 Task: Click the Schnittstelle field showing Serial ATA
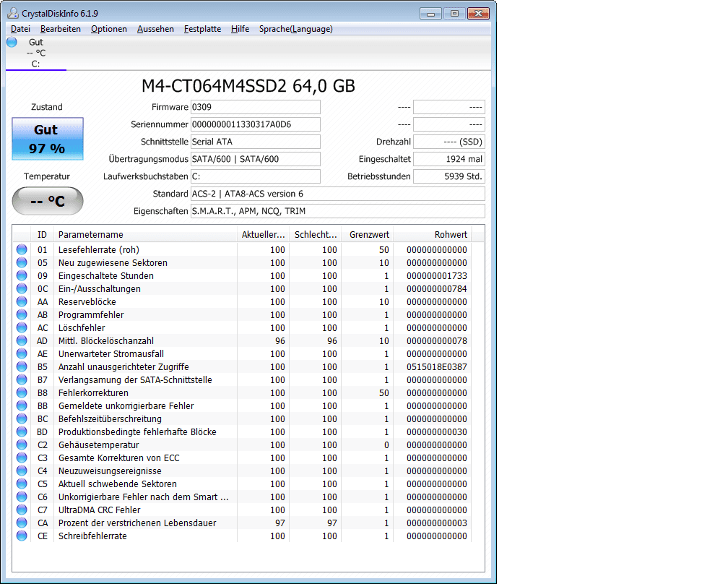coord(256,142)
